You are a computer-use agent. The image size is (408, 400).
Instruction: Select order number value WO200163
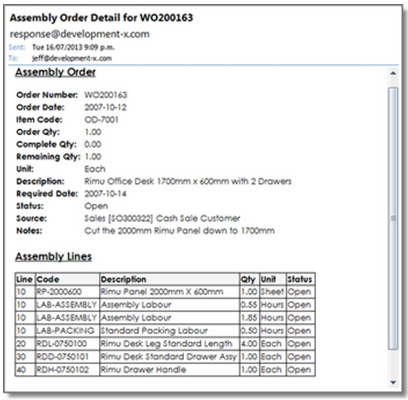106,95
